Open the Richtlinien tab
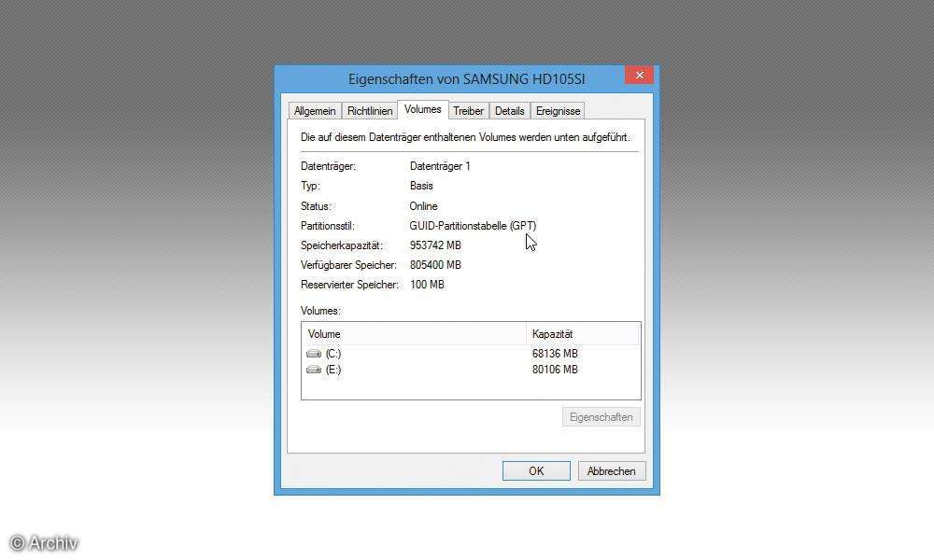934x560 pixels. point(370,110)
